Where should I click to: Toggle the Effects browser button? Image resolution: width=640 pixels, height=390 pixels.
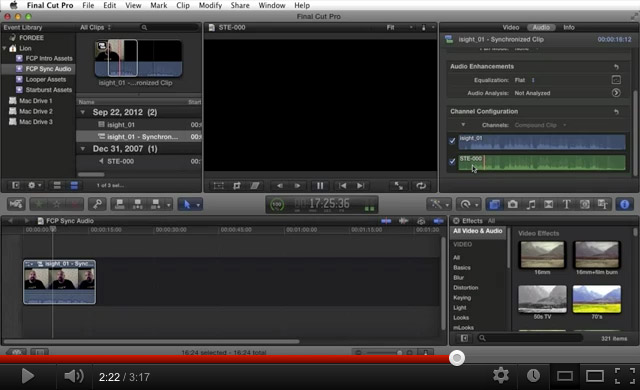click(494, 204)
